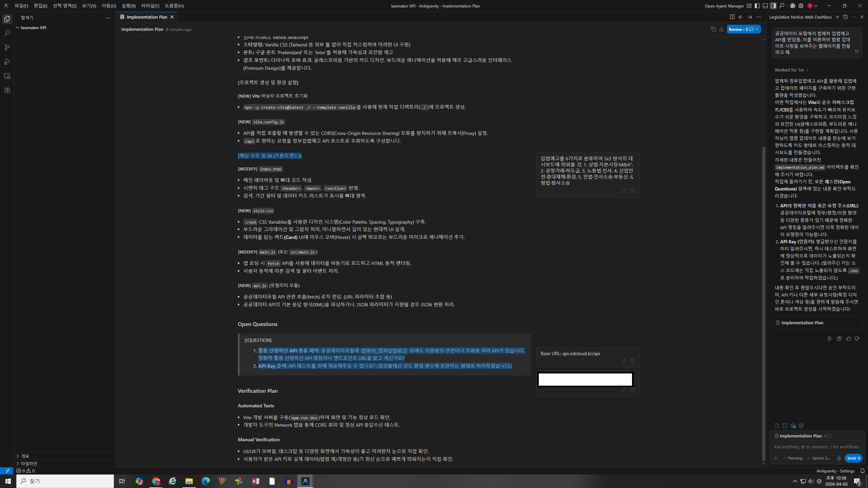Toggle the bottom panel layout button
The width and height of the screenshot is (868, 488).
pos(765,6)
